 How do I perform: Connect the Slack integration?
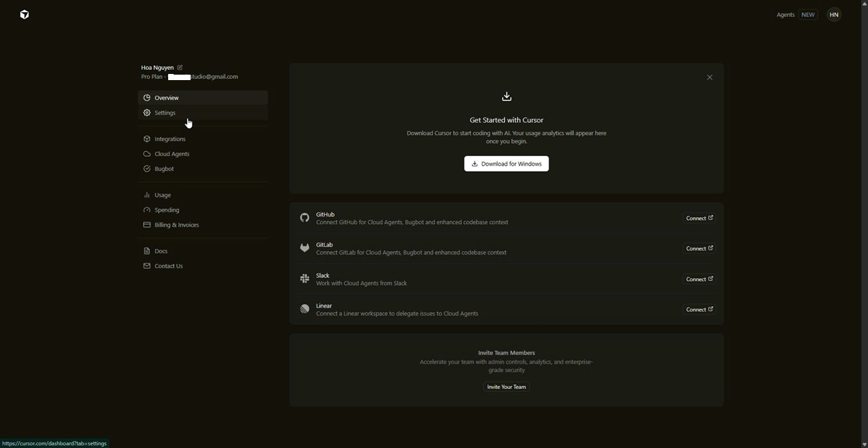(x=699, y=279)
